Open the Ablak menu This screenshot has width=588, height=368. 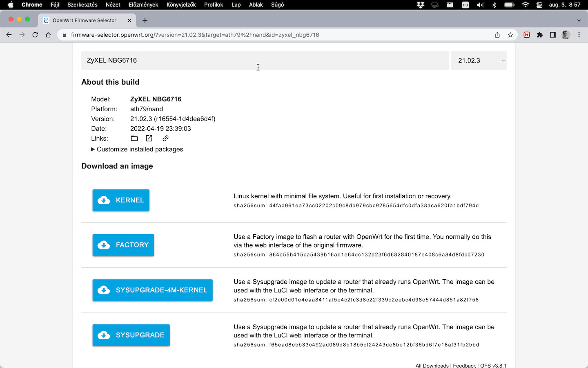pyautogui.click(x=256, y=5)
